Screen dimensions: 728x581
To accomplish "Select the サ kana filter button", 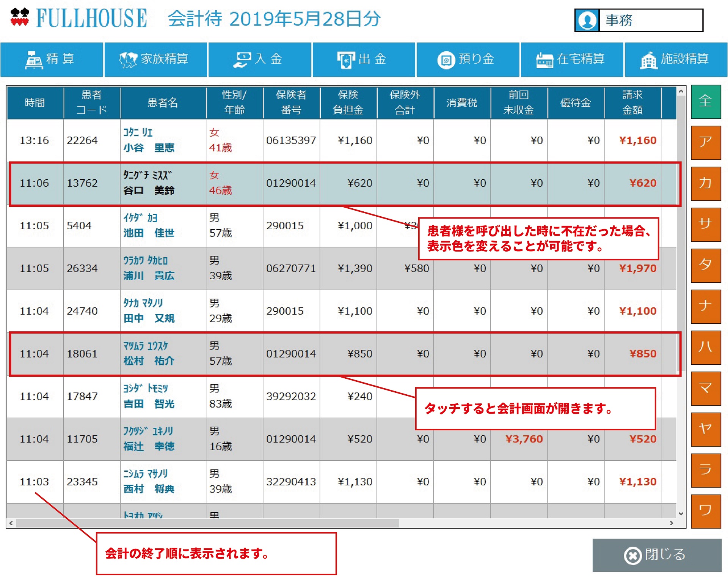I will pos(705,225).
